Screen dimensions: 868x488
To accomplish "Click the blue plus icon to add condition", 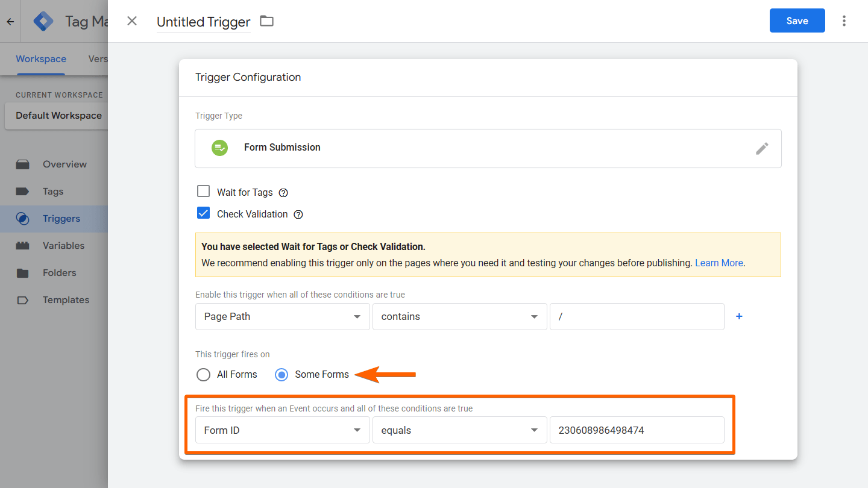I will point(739,316).
